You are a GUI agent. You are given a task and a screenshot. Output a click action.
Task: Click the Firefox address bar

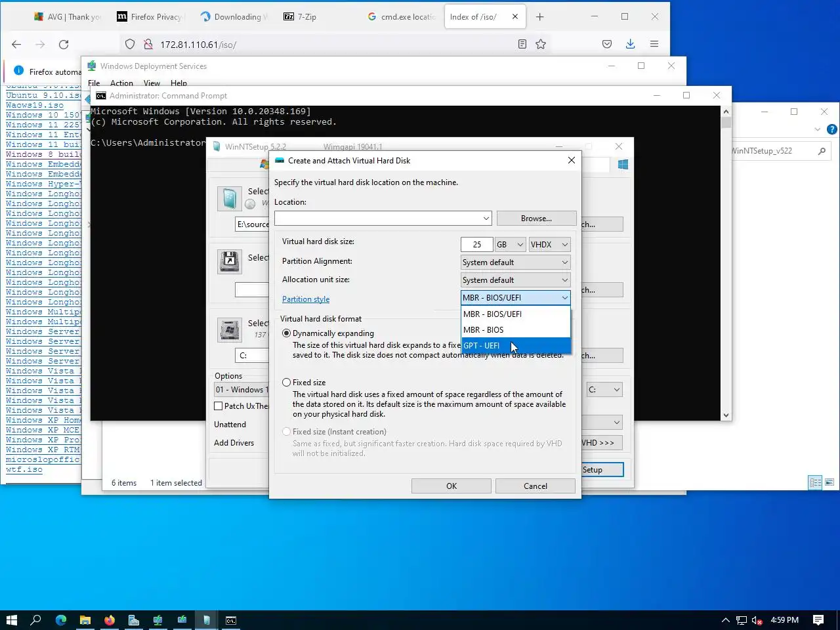[335, 44]
